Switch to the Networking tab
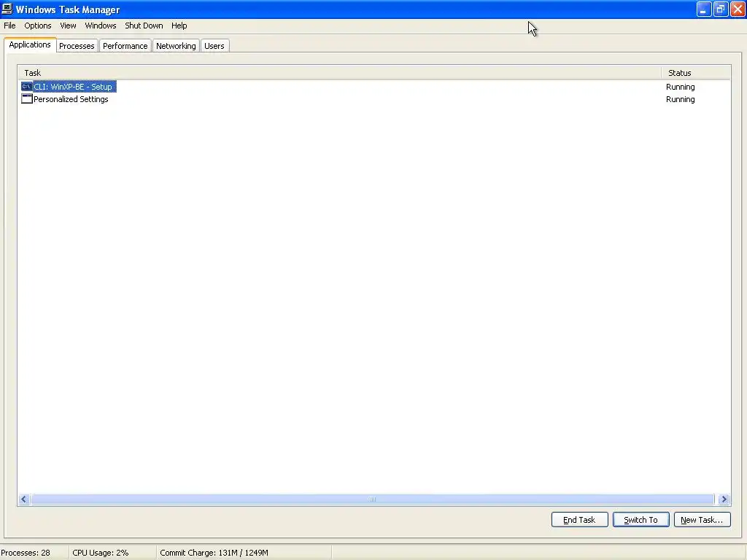Screen dimensions: 747x560 point(176,46)
